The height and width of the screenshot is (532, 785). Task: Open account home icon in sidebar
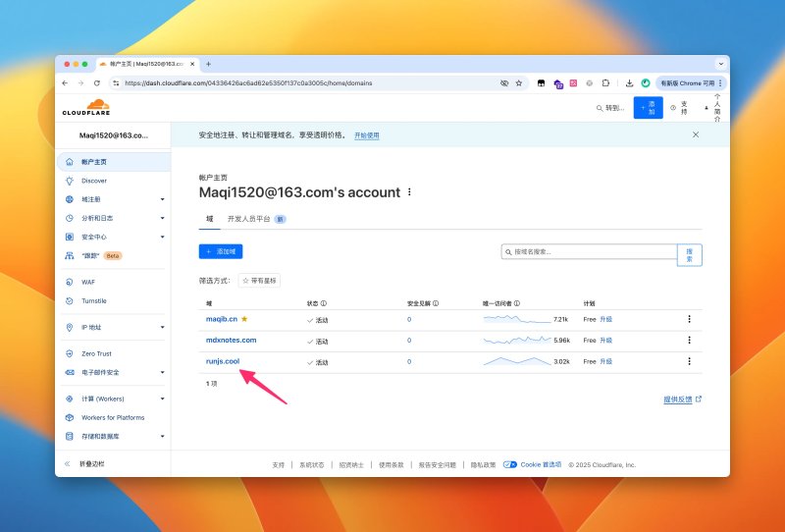[70, 162]
